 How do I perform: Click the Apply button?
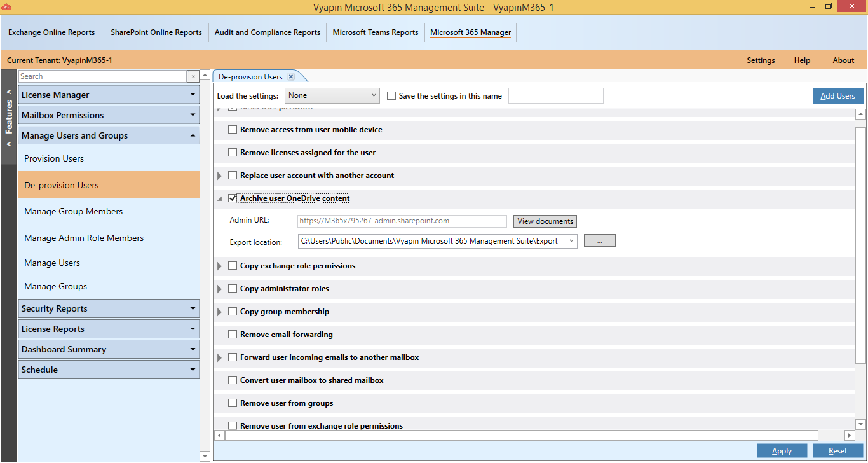tap(782, 451)
